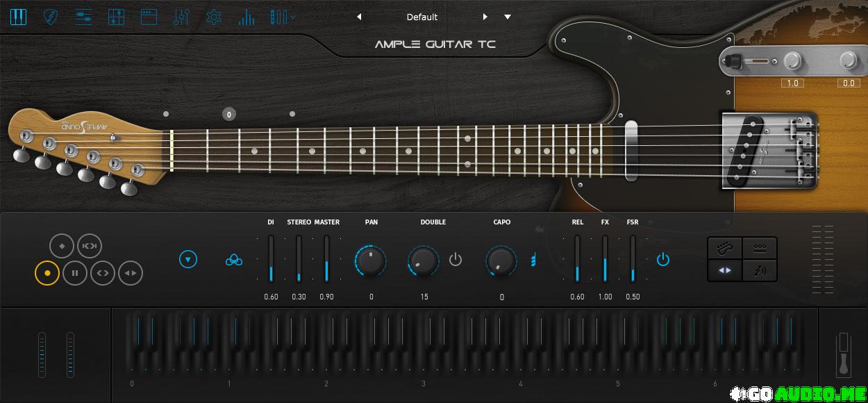Click the round button with two vertical bars
This screenshot has width=868, height=403.
click(75, 273)
